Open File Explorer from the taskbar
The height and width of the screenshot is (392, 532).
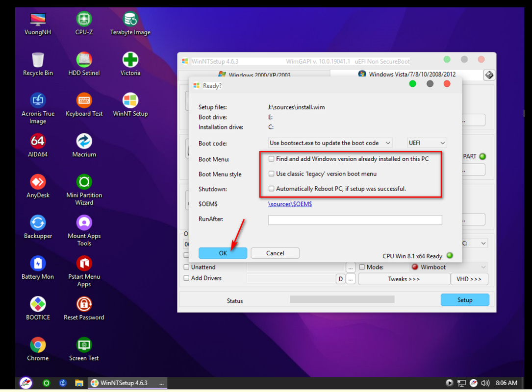tap(79, 383)
